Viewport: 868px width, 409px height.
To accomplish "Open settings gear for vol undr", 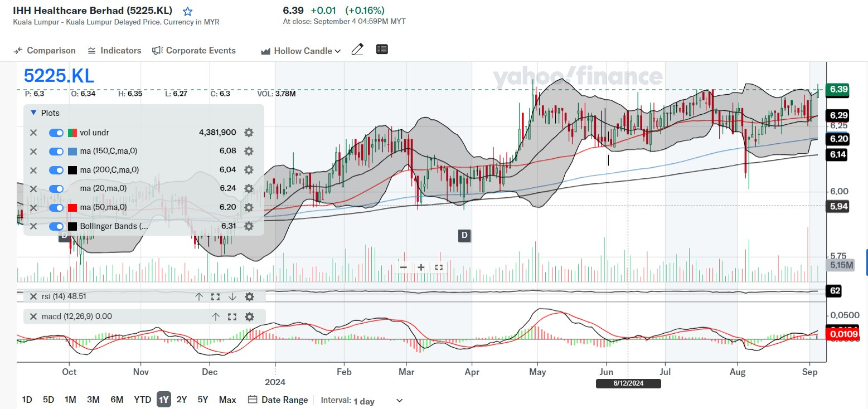I will click(x=249, y=133).
